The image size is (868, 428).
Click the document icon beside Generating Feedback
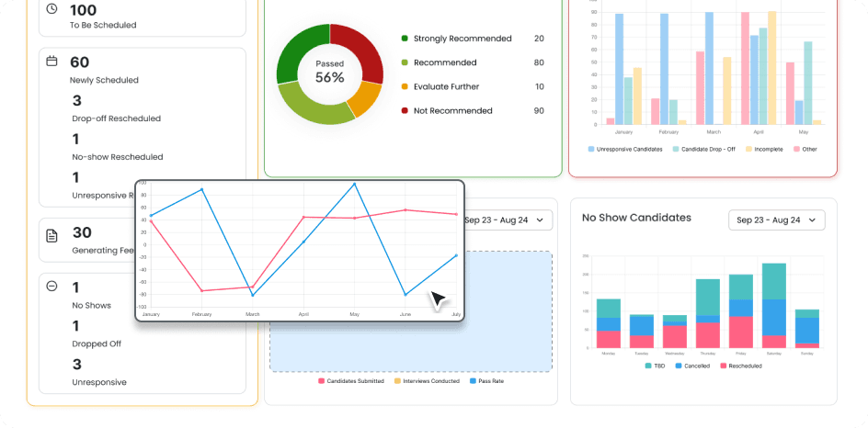[x=51, y=236]
